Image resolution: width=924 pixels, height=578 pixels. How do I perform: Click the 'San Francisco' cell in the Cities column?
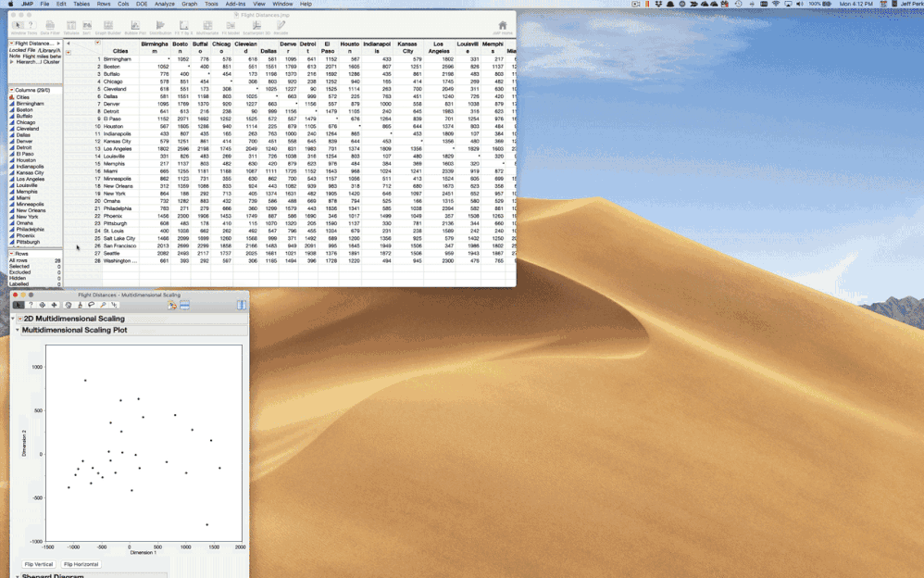(x=119, y=246)
